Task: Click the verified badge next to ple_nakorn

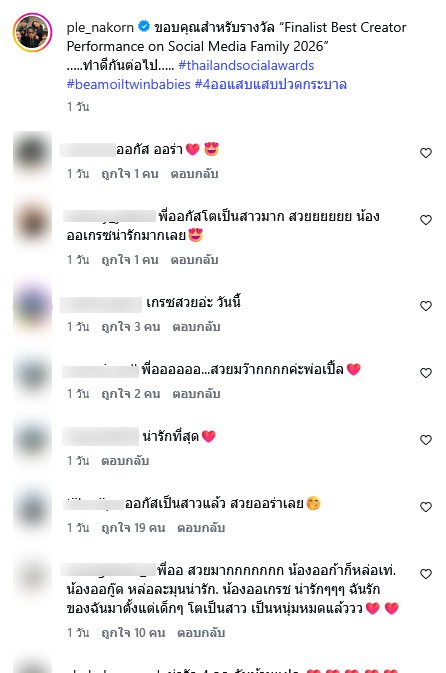Action: coord(144,27)
